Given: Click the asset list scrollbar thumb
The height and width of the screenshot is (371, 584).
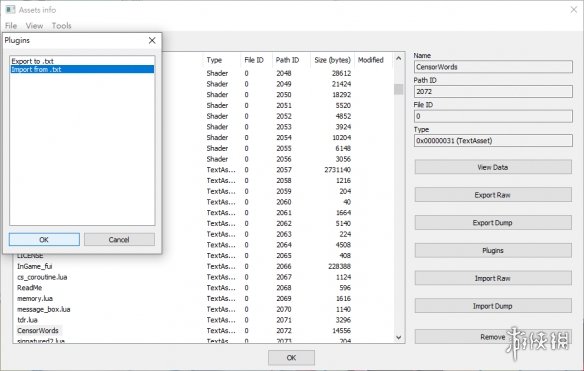Looking at the screenshot, I should (x=399, y=89).
